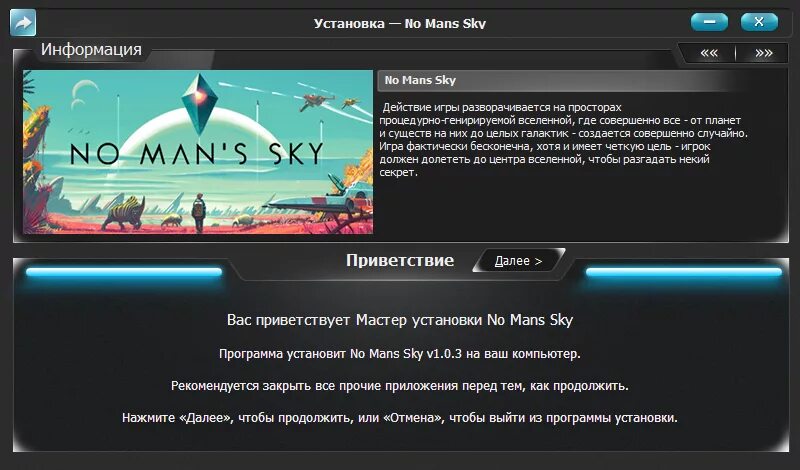Close the No Mans Sky installer
Viewport: 800px width, 470px height.
[759, 22]
